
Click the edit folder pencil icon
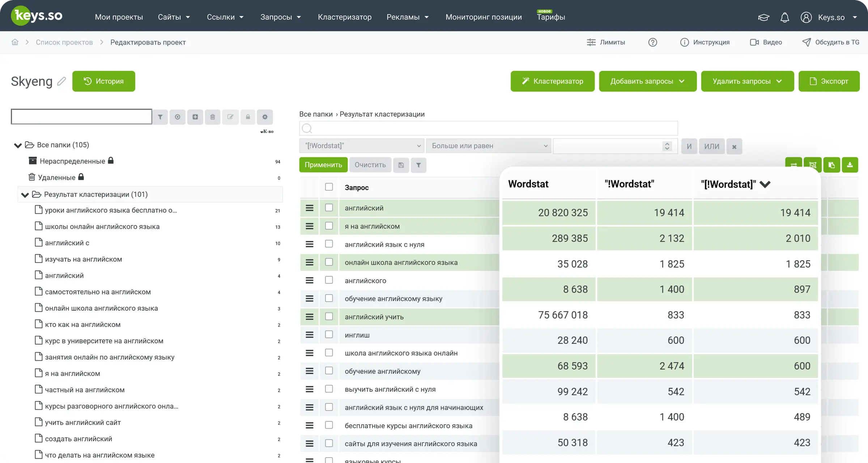(230, 117)
